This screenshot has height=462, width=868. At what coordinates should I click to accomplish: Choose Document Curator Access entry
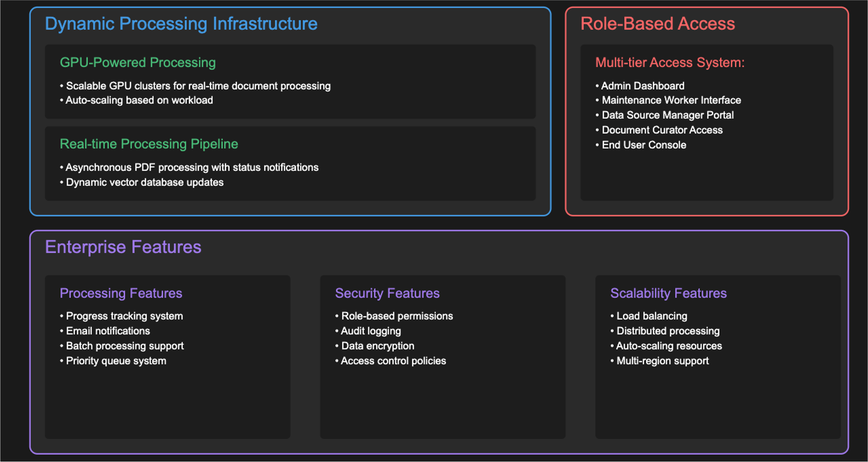click(x=662, y=130)
